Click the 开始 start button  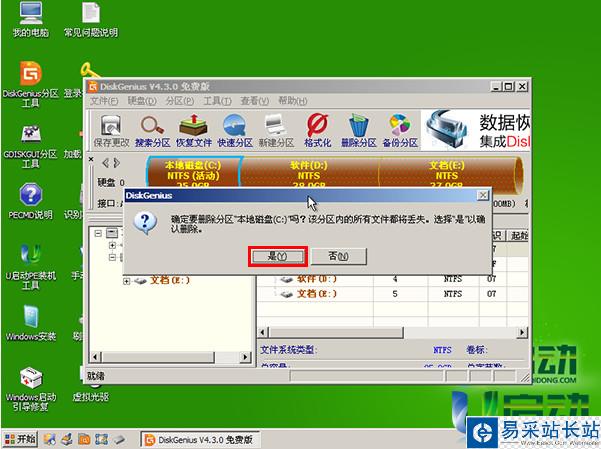(20, 439)
